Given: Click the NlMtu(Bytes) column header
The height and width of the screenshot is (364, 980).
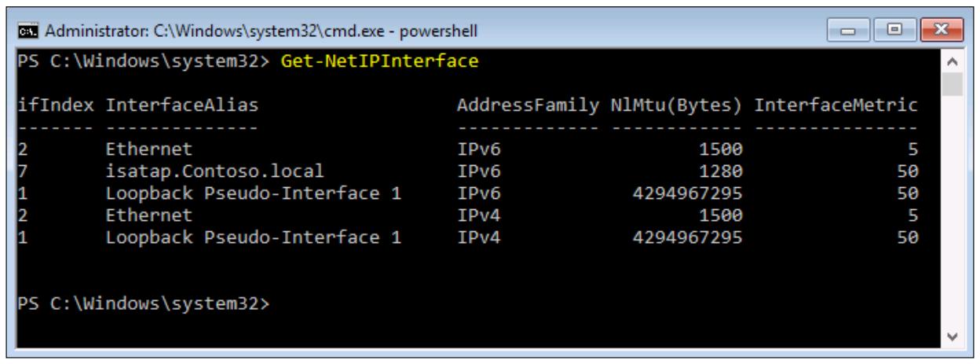Looking at the screenshot, I should (x=672, y=105).
